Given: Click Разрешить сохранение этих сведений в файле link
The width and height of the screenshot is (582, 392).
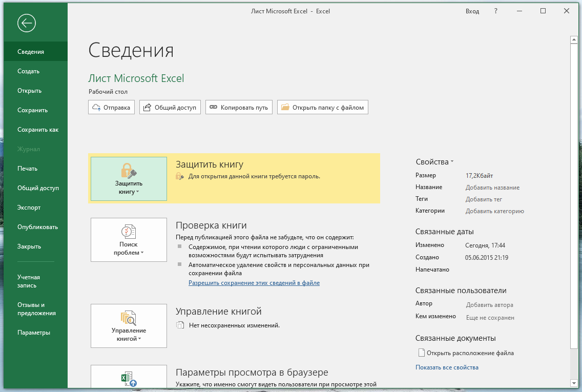Looking at the screenshot, I should (x=254, y=283).
